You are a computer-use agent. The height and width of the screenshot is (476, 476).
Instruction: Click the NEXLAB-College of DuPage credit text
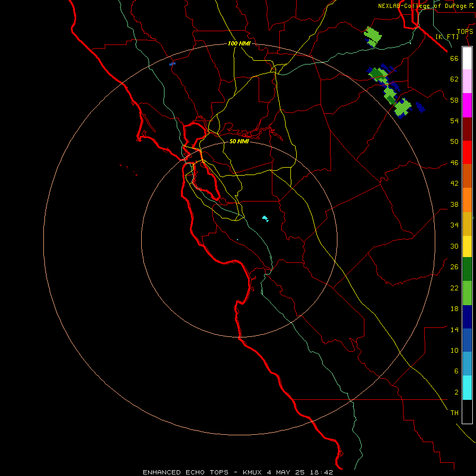tap(425, 6)
